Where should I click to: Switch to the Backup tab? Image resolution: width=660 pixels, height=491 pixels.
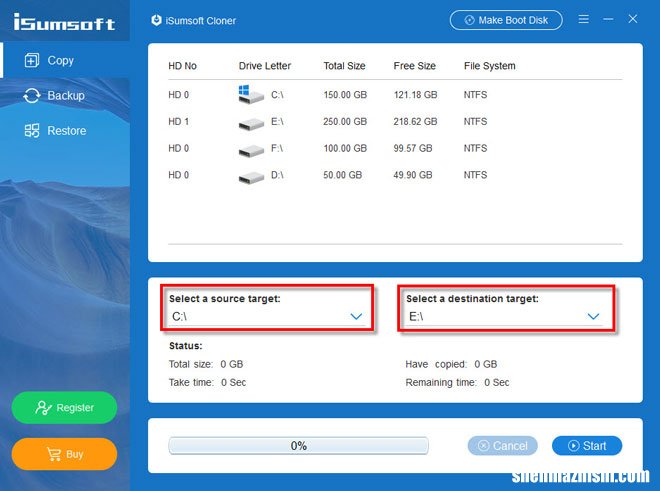[66, 96]
